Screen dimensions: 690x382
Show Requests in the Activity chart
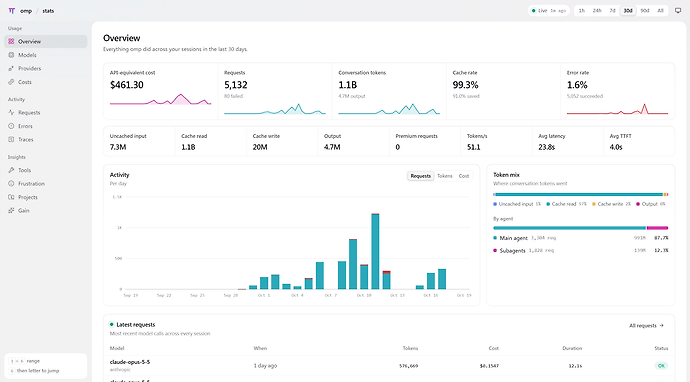coord(421,176)
